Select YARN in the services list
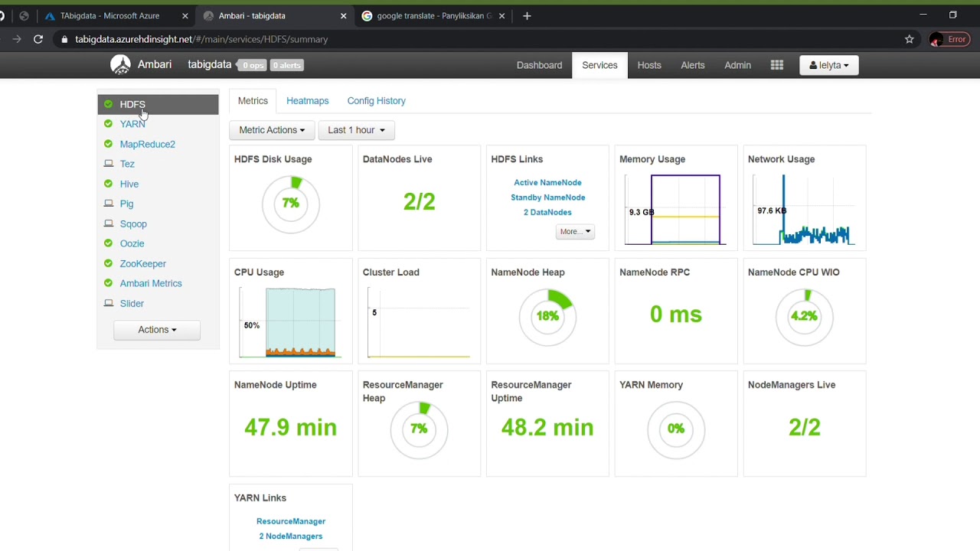 tap(132, 124)
